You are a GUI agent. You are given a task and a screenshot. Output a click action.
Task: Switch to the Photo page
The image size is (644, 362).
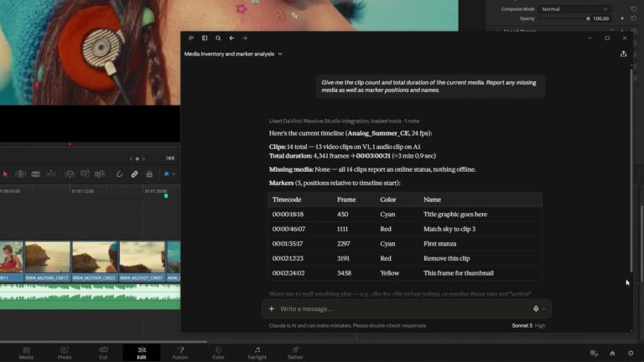pos(65,353)
